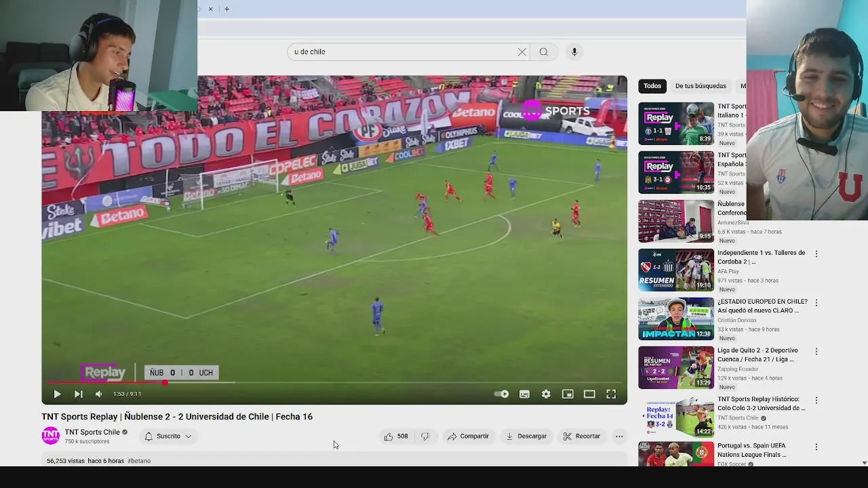Open a new browser tab
The image size is (868, 488).
(x=226, y=9)
